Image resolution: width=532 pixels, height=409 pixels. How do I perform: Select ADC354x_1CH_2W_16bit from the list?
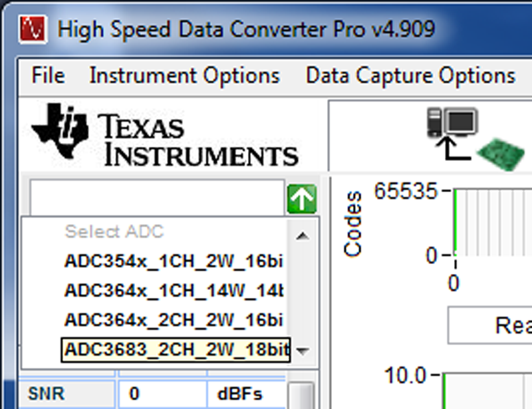(174, 261)
